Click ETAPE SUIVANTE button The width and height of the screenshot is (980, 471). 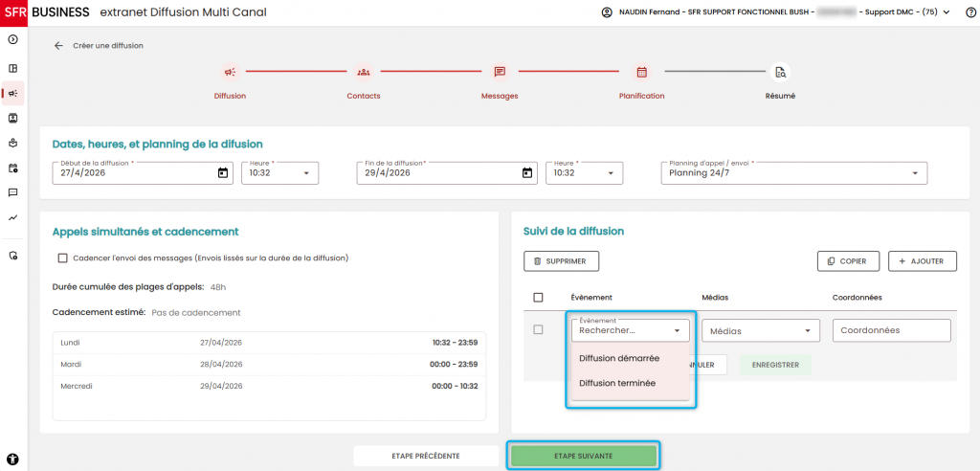(584, 456)
